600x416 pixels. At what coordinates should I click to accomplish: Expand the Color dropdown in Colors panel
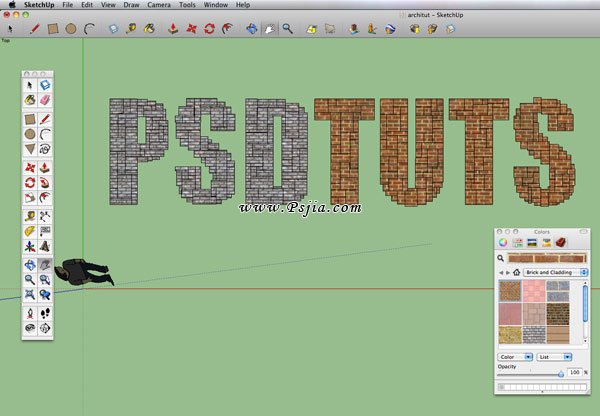point(514,356)
